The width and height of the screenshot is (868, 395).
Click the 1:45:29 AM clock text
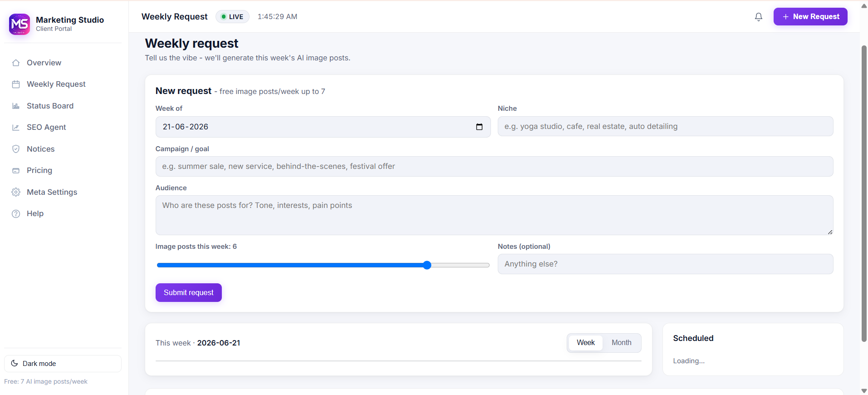(277, 17)
